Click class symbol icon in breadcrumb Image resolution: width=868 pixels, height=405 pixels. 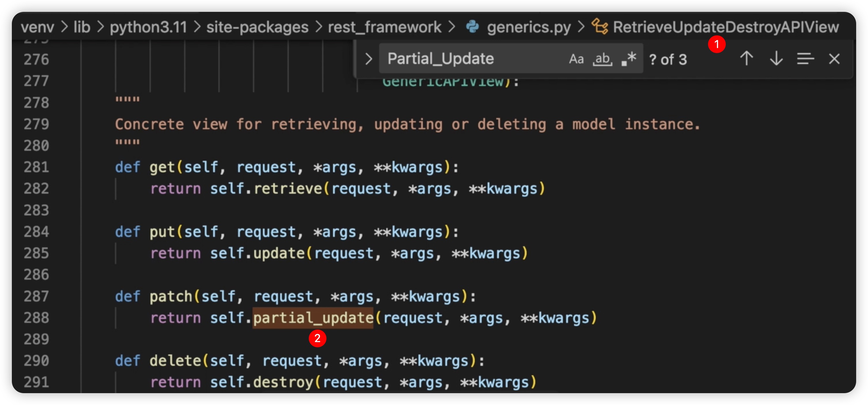point(600,27)
